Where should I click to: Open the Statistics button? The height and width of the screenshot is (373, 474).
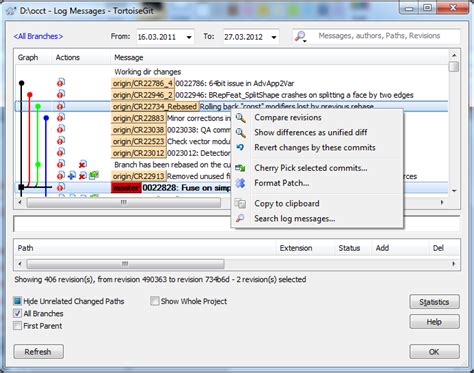coord(434,302)
